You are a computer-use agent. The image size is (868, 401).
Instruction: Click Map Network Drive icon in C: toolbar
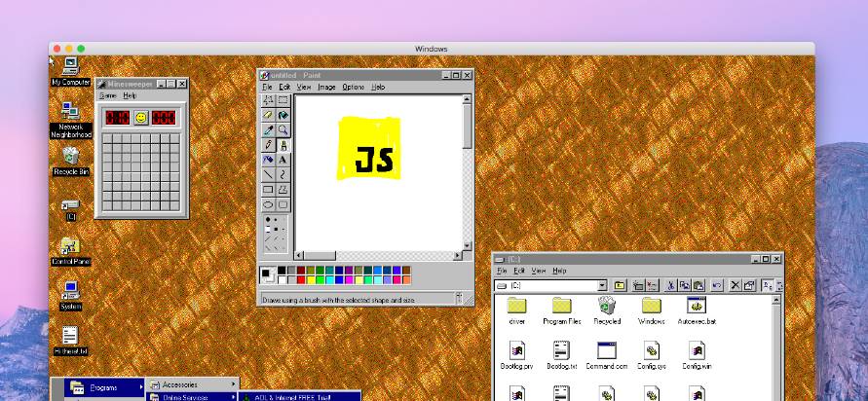(638, 285)
